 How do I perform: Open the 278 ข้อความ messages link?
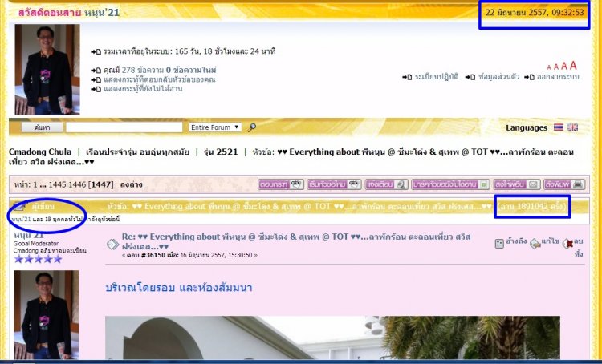[x=141, y=71]
